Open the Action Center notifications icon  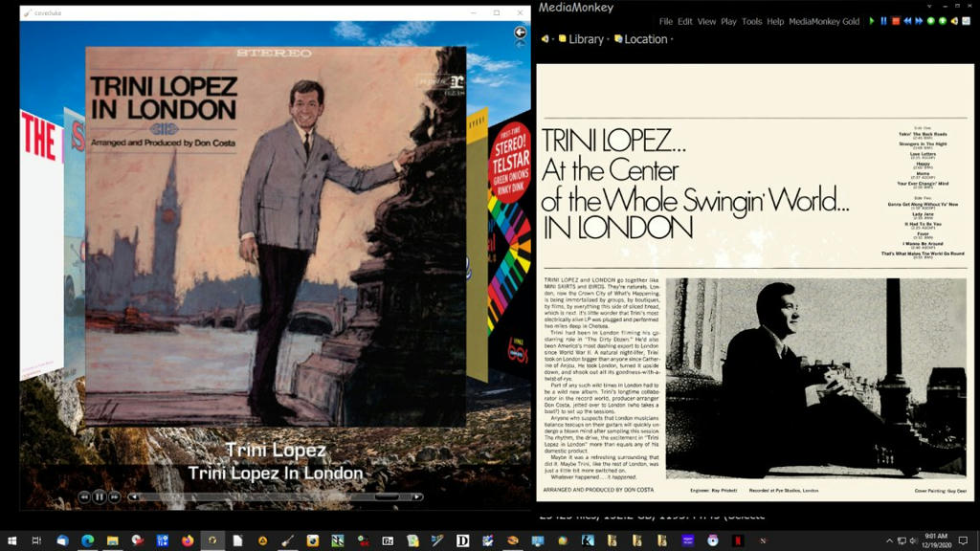pyautogui.click(x=963, y=541)
